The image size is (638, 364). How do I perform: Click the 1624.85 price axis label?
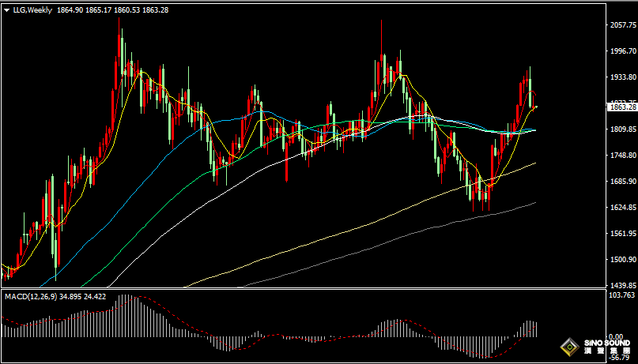pos(623,208)
